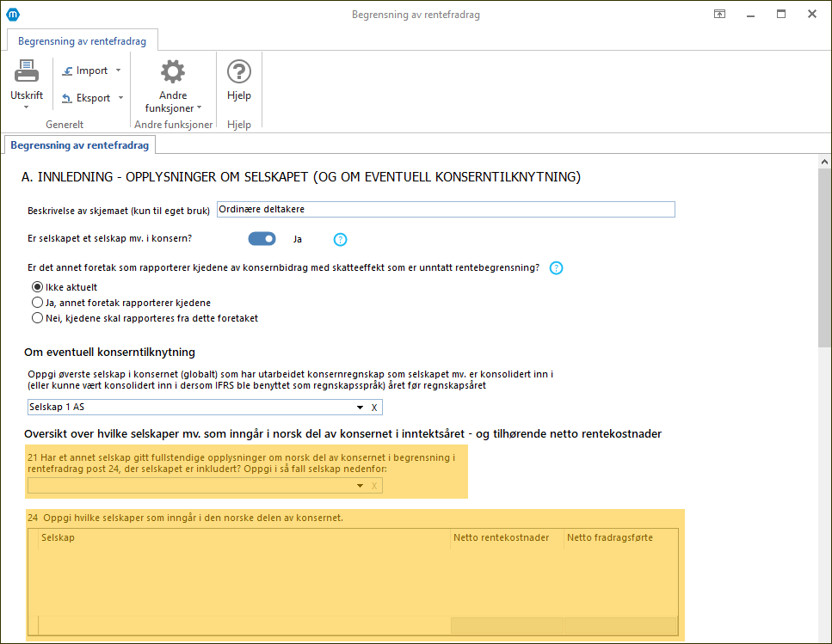Screen dimensions: 832x644
Task: Show help for konsernbidrag question
Action: (x=556, y=268)
